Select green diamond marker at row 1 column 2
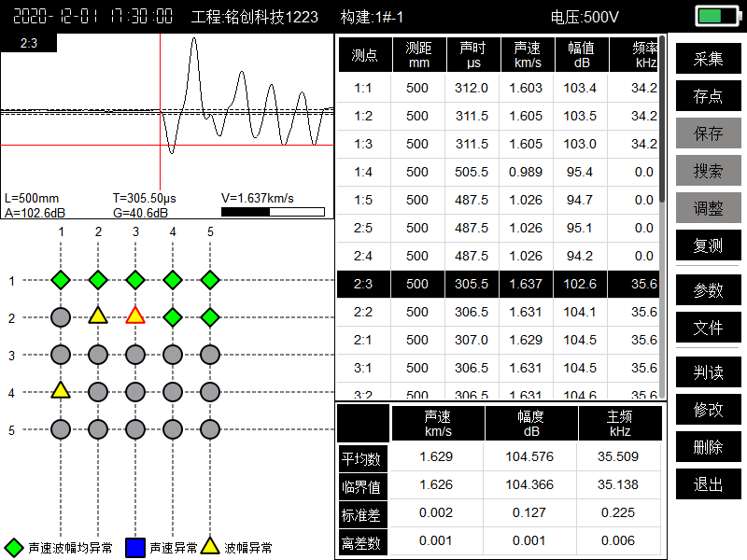 coord(98,280)
